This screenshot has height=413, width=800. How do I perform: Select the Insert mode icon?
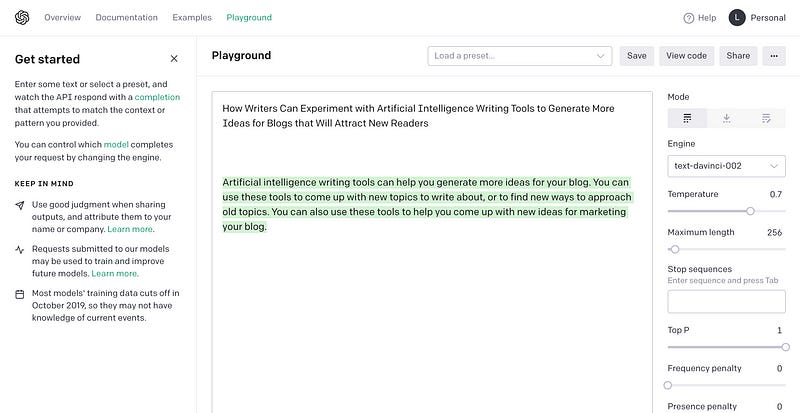[x=727, y=119]
